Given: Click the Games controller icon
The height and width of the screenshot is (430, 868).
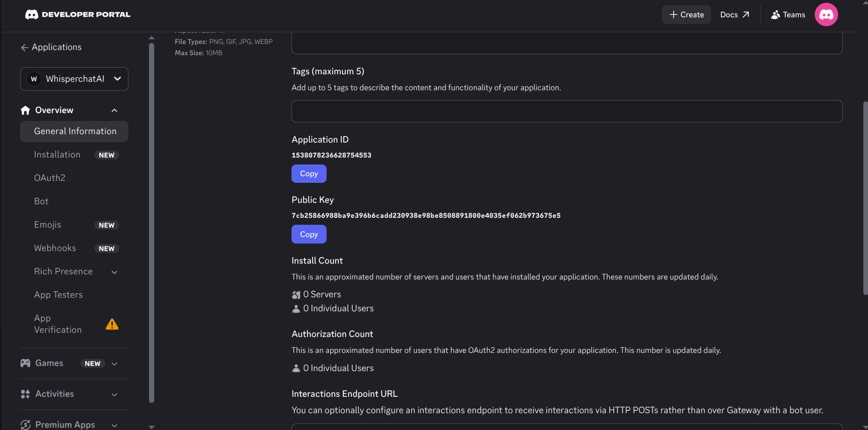Looking at the screenshot, I should point(25,363).
